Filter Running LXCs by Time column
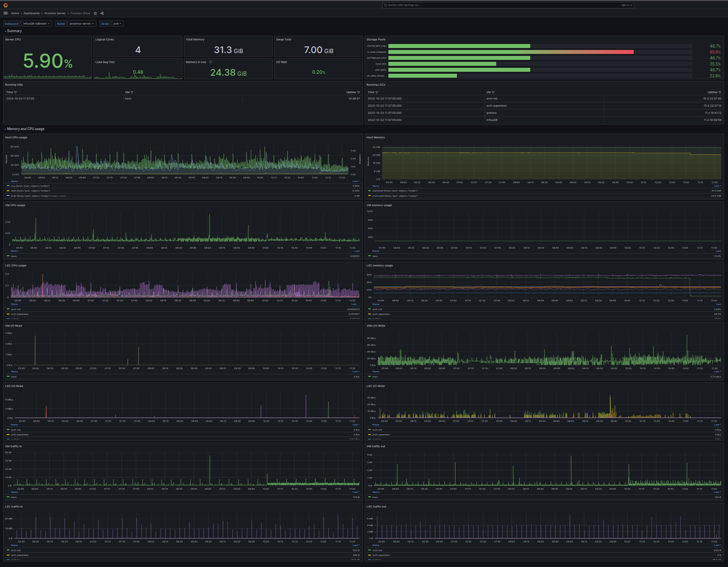This screenshot has width=728, height=567. [376, 92]
